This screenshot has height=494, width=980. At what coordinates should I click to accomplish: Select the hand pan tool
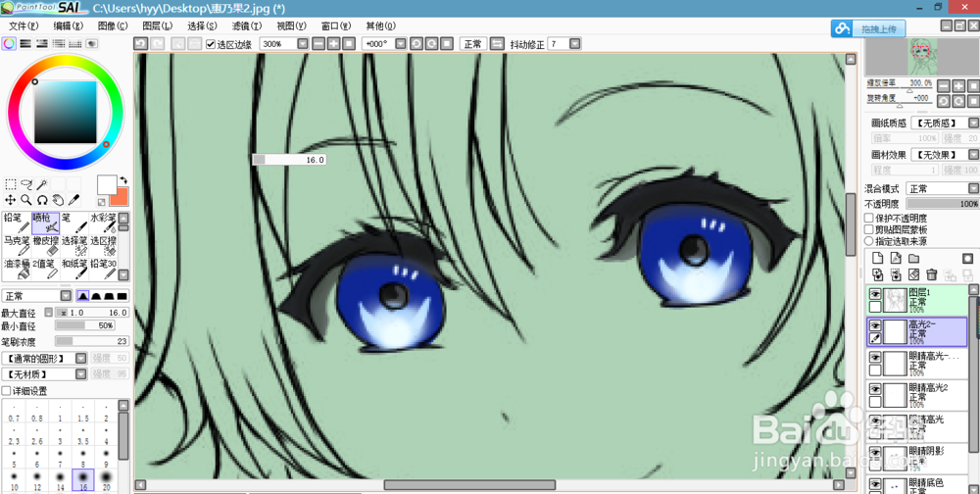click(x=58, y=200)
